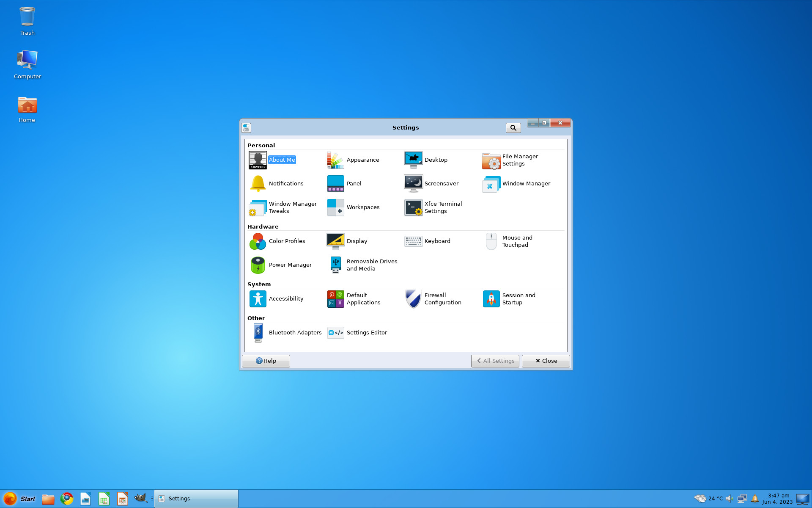Open the Settings Editor
This screenshot has width=812, height=508.
357,333
